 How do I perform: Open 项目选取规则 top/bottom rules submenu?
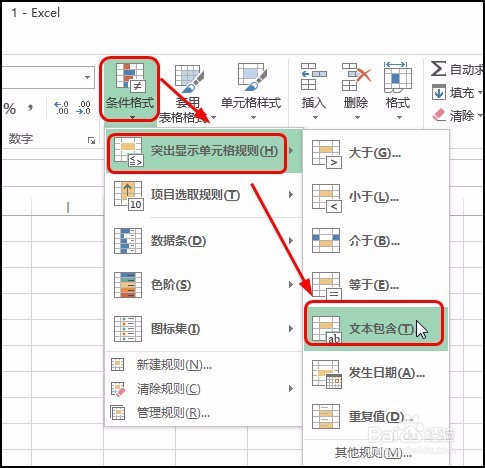pos(204,195)
